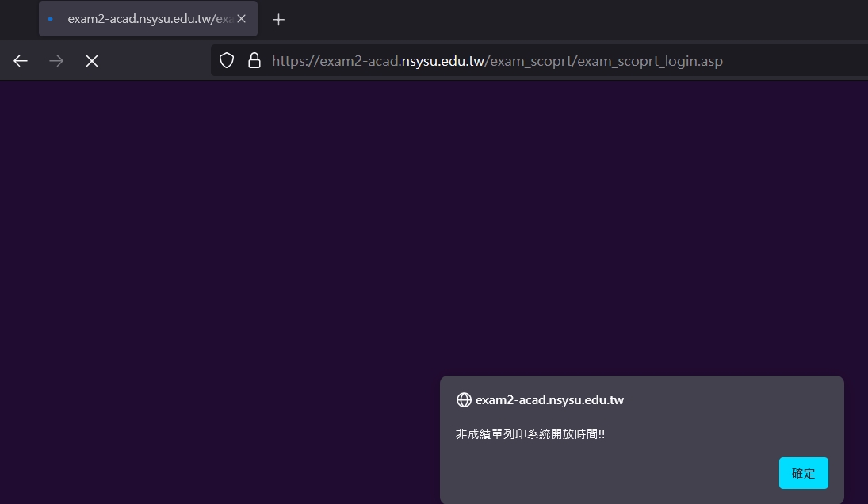Click the alert message 非成績單列印系統開放時間!!
The height and width of the screenshot is (504, 868).
530,434
